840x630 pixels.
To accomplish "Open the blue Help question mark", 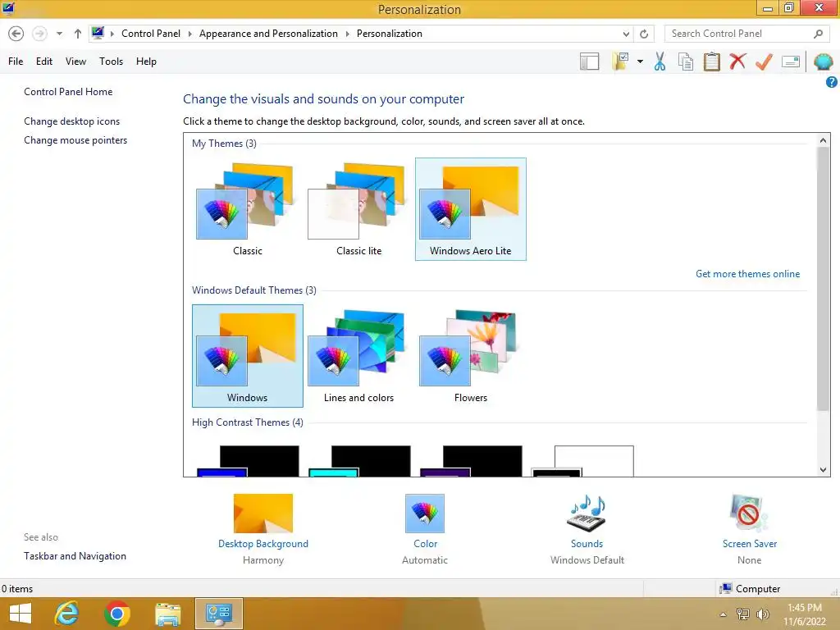I will (831, 82).
